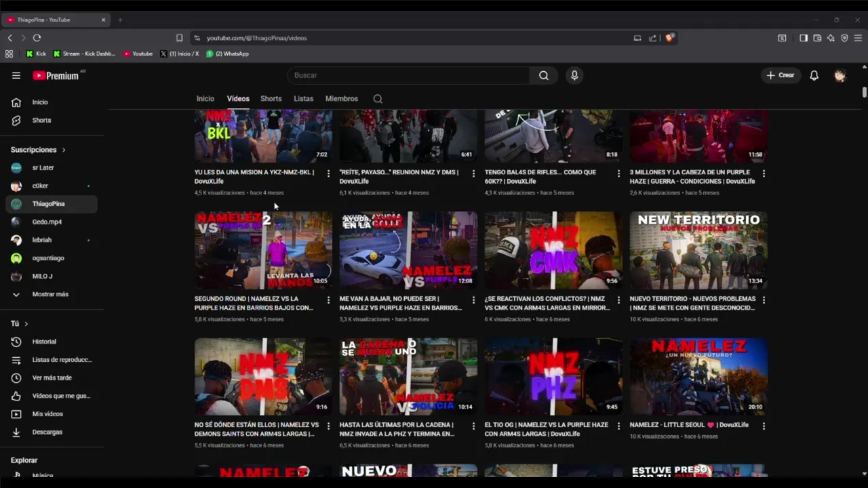Open the notifications bell

point(814,75)
